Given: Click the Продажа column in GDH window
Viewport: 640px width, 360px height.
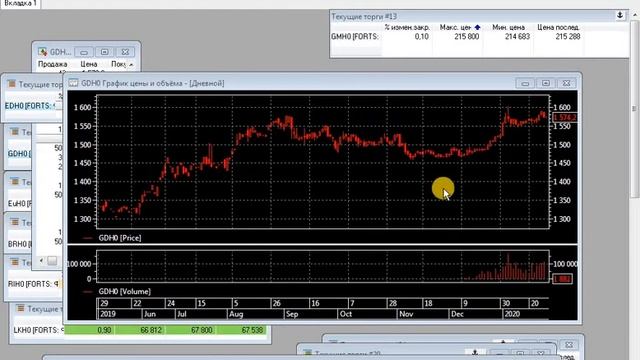Looking at the screenshot, I should 53,64.
